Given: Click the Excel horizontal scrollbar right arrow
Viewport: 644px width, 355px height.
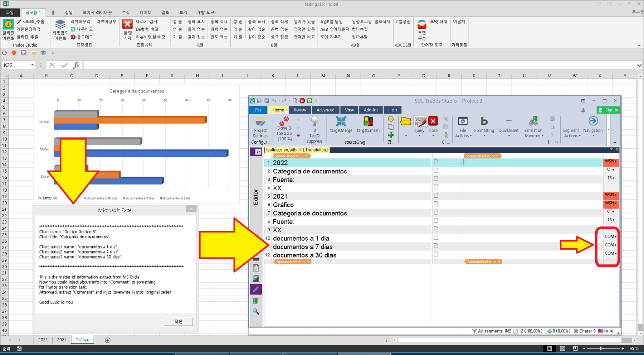Looking at the screenshot, I should [x=634, y=340].
